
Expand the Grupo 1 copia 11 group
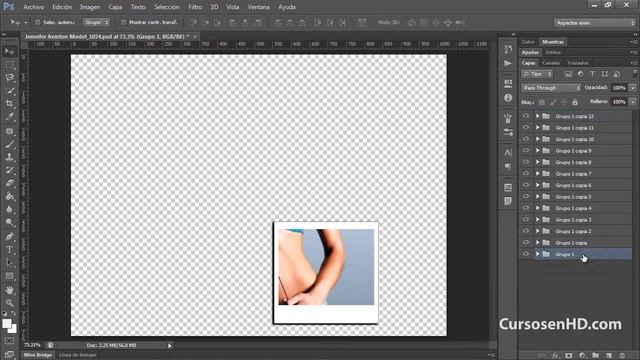(538, 128)
